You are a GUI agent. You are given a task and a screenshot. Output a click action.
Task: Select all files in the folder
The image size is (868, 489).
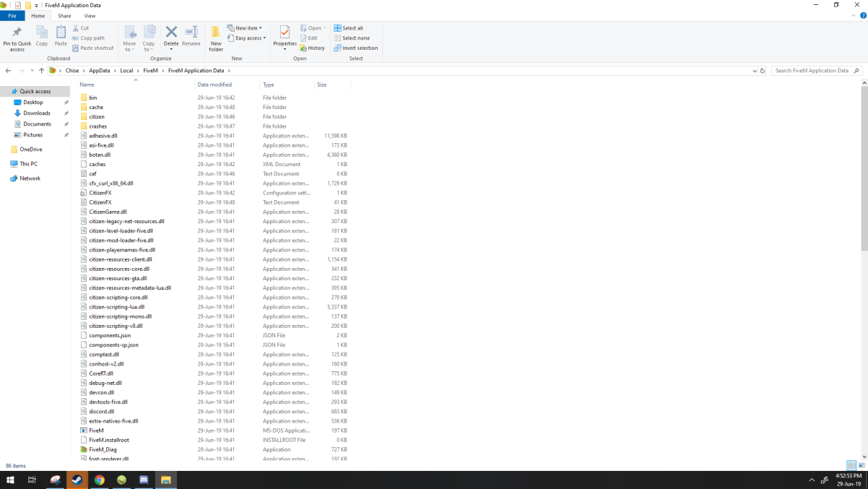[350, 27]
